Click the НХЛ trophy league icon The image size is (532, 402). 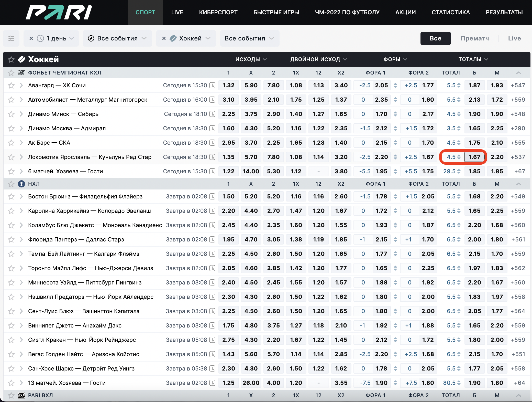(21, 184)
